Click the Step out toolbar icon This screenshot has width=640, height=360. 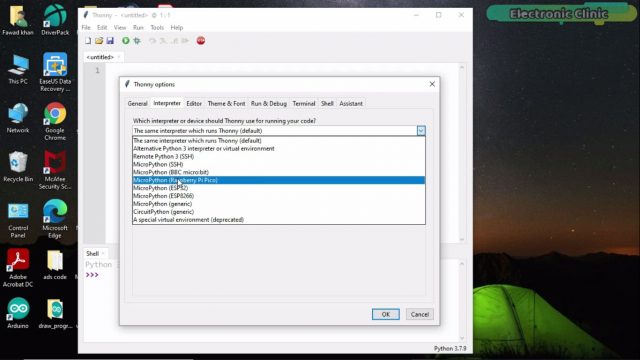[174, 41]
